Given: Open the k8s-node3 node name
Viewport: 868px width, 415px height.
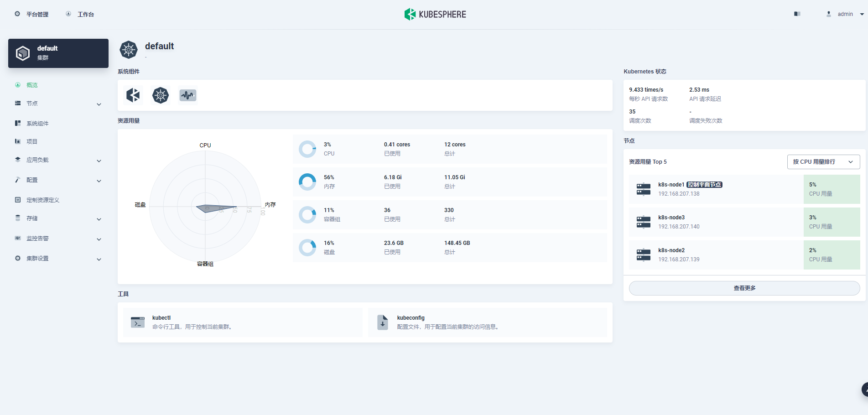Looking at the screenshot, I should coord(671,218).
